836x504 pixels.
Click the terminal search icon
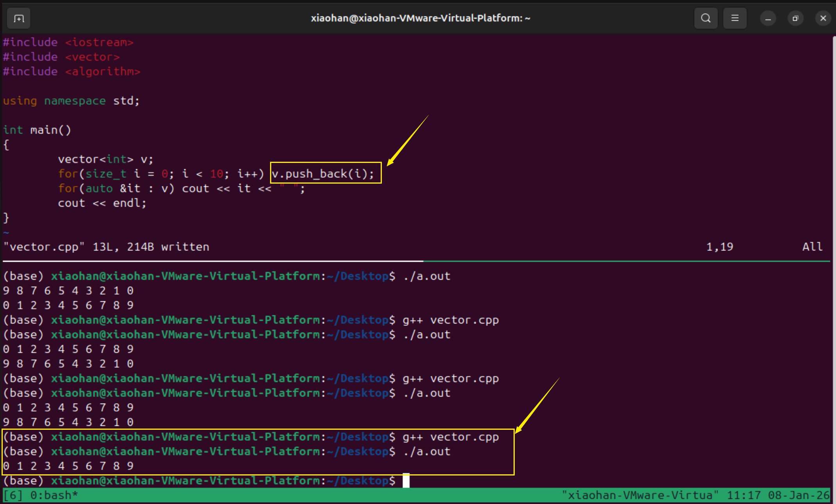pyautogui.click(x=705, y=18)
